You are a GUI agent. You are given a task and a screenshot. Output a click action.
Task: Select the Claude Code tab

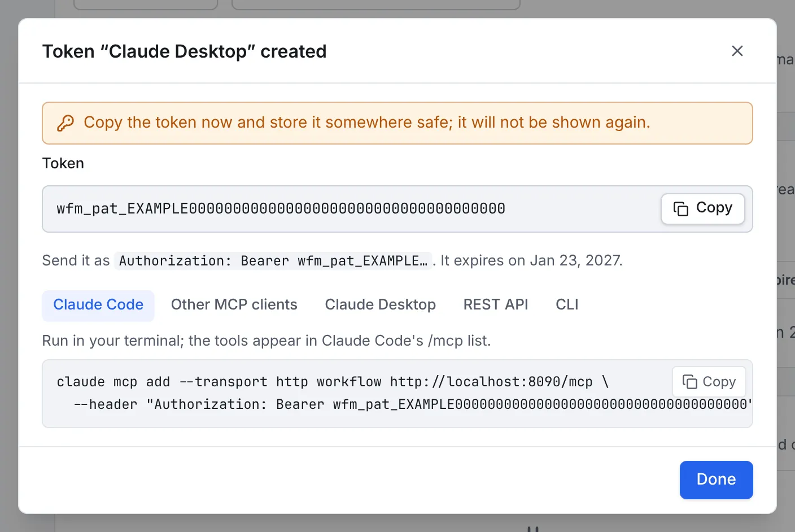point(98,306)
